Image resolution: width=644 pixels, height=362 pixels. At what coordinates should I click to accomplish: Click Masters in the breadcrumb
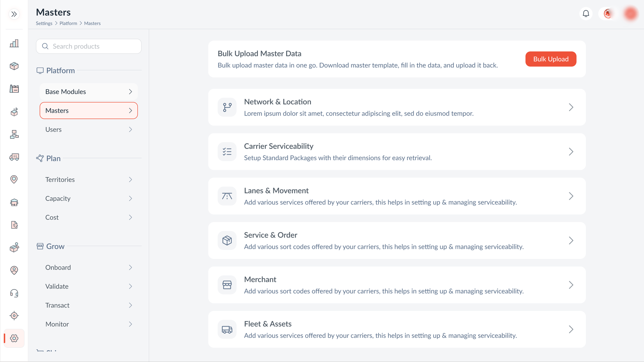pyautogui.click(x=92, y=24)
